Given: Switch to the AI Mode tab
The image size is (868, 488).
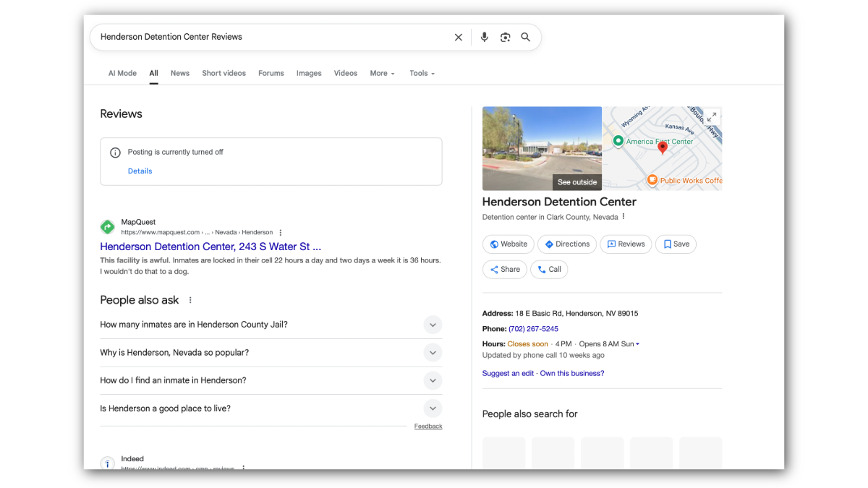Looking at the screenshot, I should [122, 73].
